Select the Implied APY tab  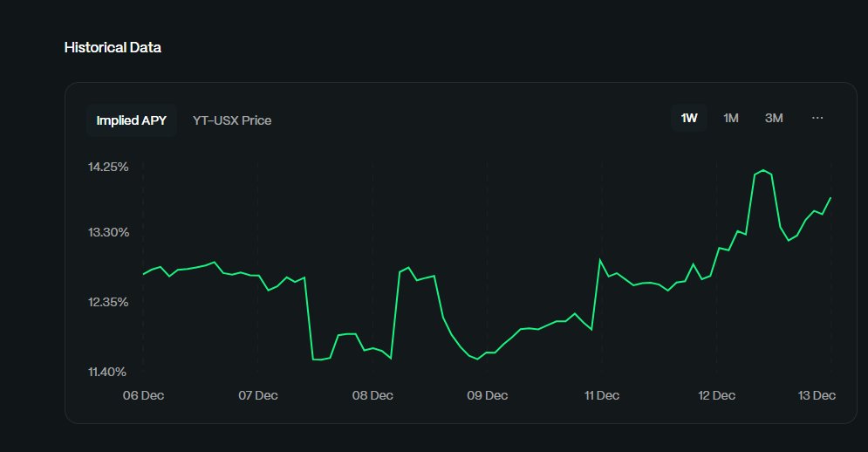(131, 120)
